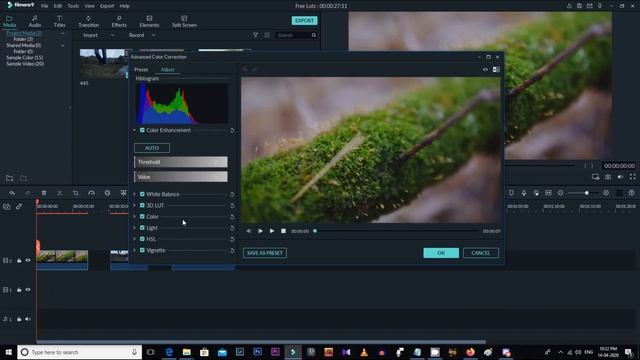Toggle the Color section checkbox
The width and height of the screenshot is (640, 360).
pos(142,216)
